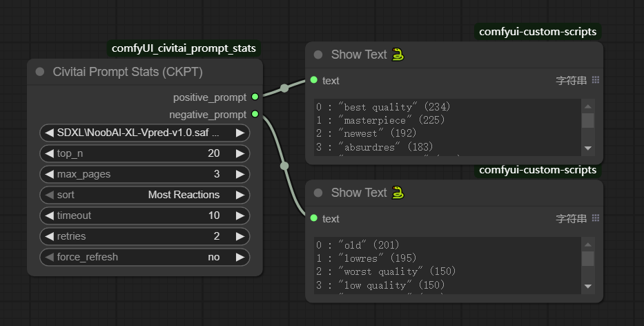Viewport: 644px width, 326px height.
Task: Click the "best quality" (234) line
Action: [383, 107]
